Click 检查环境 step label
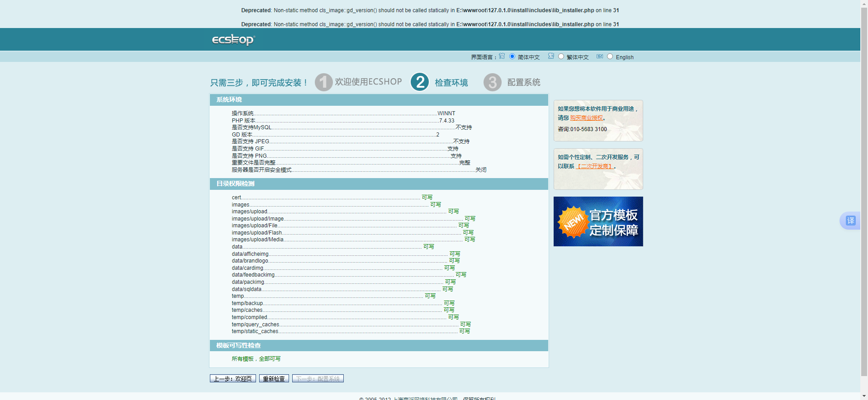 tap(451, 82)
